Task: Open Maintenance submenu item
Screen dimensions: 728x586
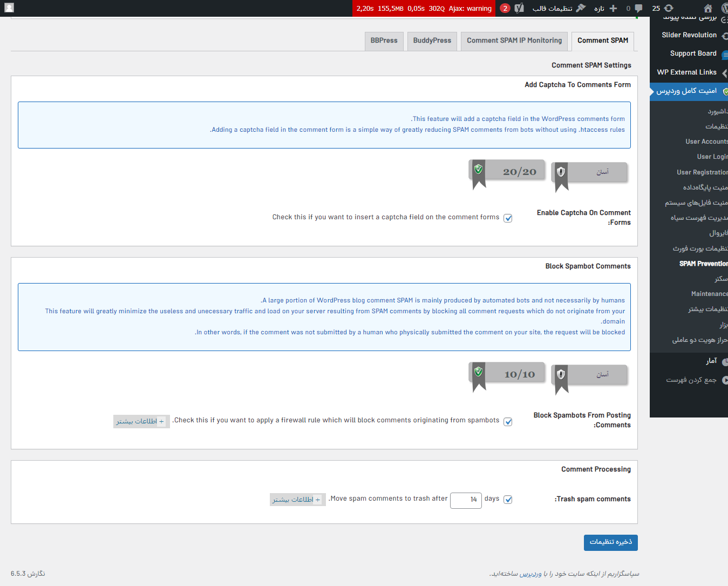Action: [709, 294]
